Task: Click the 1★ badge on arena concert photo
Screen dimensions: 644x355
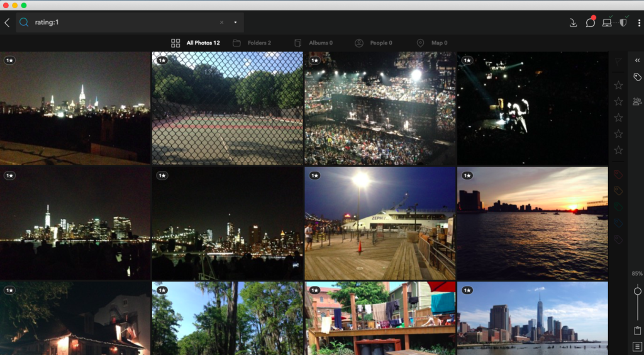Action: (x=314, y=61)
